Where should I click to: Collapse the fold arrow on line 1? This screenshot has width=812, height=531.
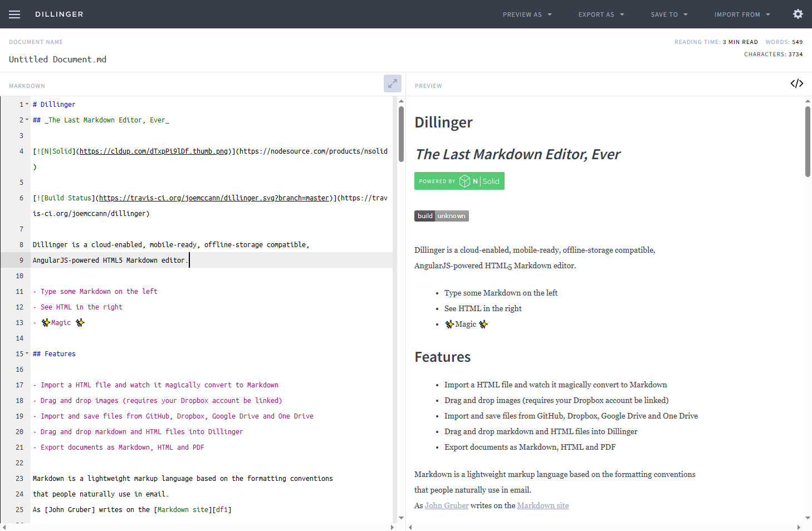click(x=27, y=104)
